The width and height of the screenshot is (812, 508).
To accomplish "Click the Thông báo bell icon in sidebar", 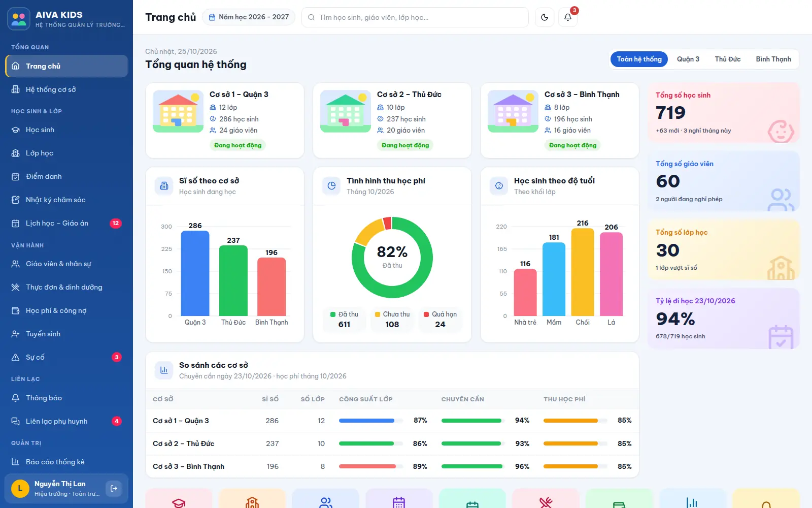I will (16, 398).
